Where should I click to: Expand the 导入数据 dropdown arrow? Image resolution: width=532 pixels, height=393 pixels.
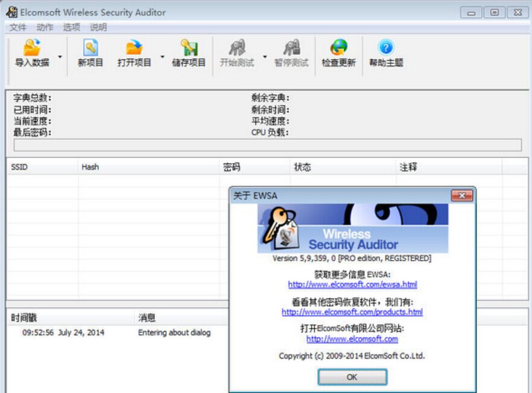click(x=60, y=56)
